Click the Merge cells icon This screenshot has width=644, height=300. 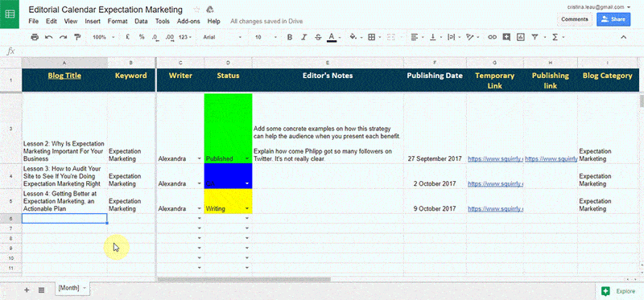point(390,37)
